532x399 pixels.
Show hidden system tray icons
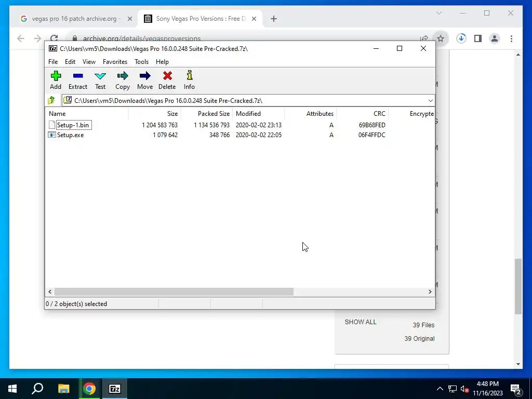(x=440, y=389)
